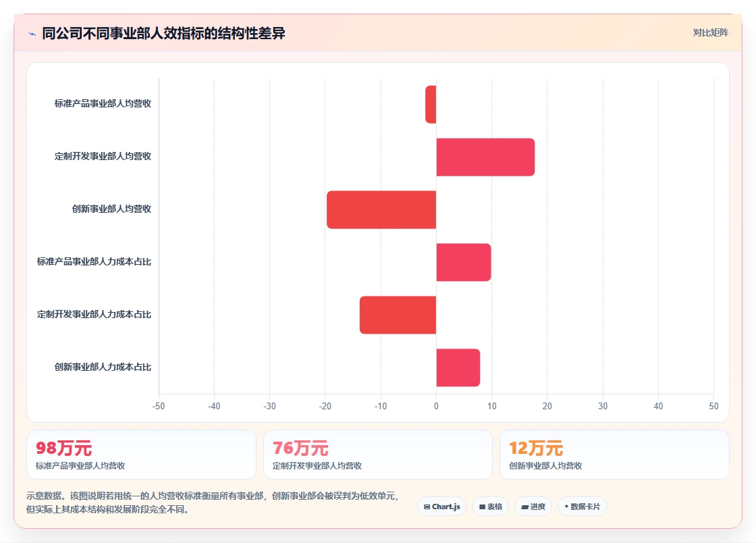
Task: Click the 定制开发事业部人力成本占比 bar
Action: 398,315
